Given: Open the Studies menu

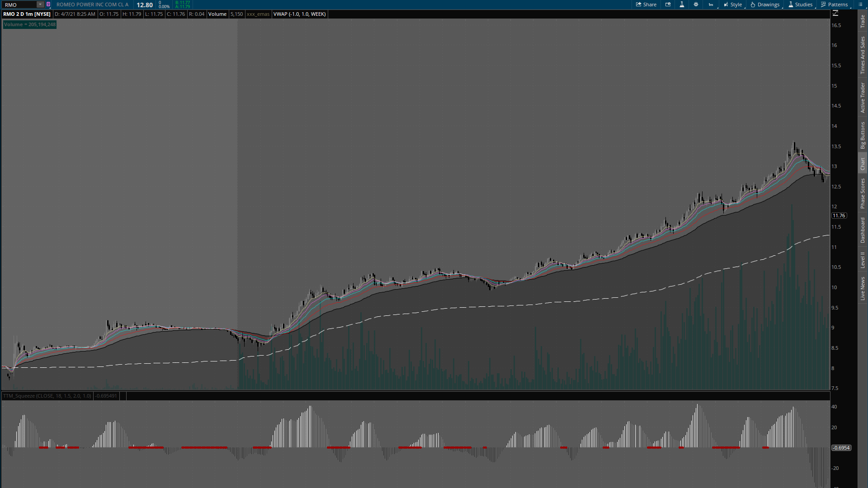Looking at the screenshot, I should tap(800, 5).
